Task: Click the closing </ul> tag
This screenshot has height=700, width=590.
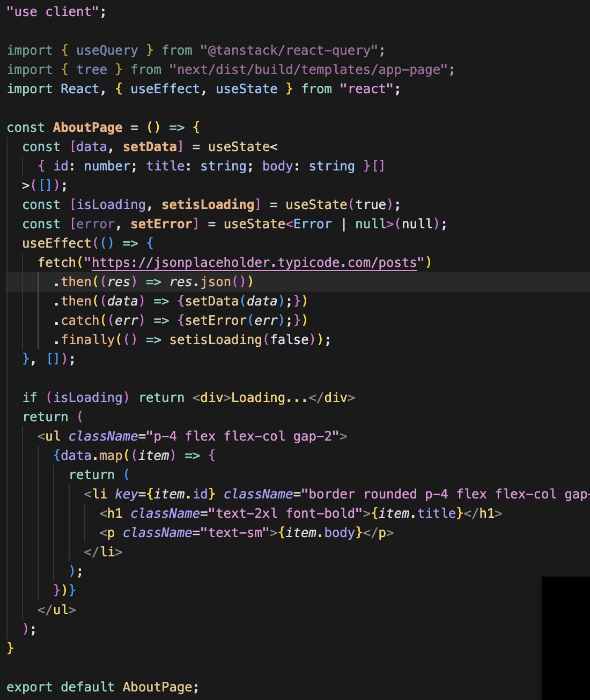Action: click(57, 609)
